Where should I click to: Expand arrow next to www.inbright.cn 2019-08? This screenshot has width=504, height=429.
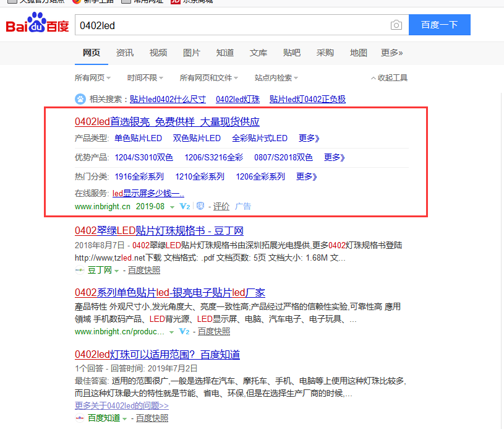(172, 207)
